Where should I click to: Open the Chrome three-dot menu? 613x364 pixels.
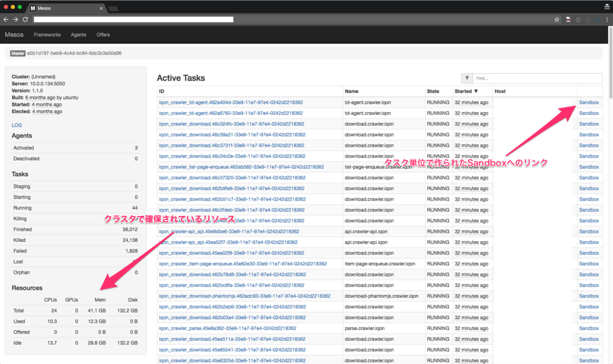[607, 19]
